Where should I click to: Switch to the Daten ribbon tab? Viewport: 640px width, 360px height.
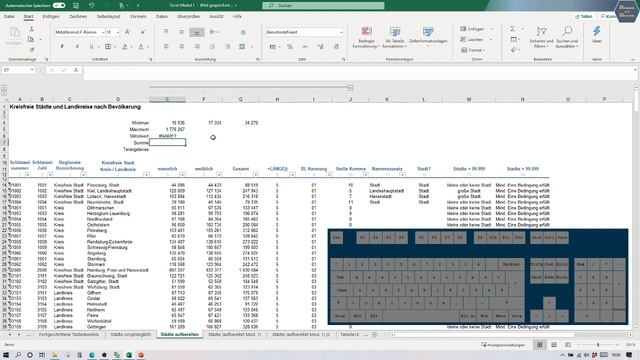point(162,17)
